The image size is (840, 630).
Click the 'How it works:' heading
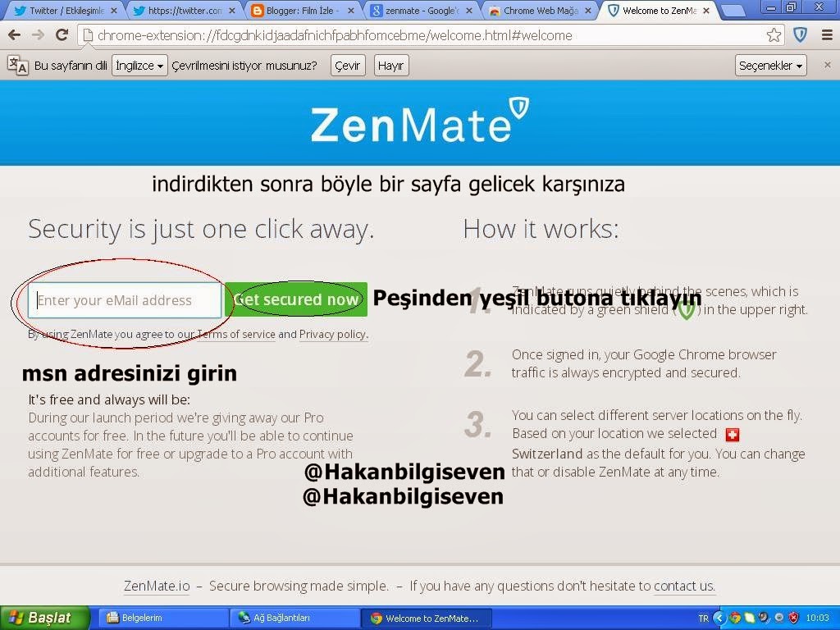541,229
